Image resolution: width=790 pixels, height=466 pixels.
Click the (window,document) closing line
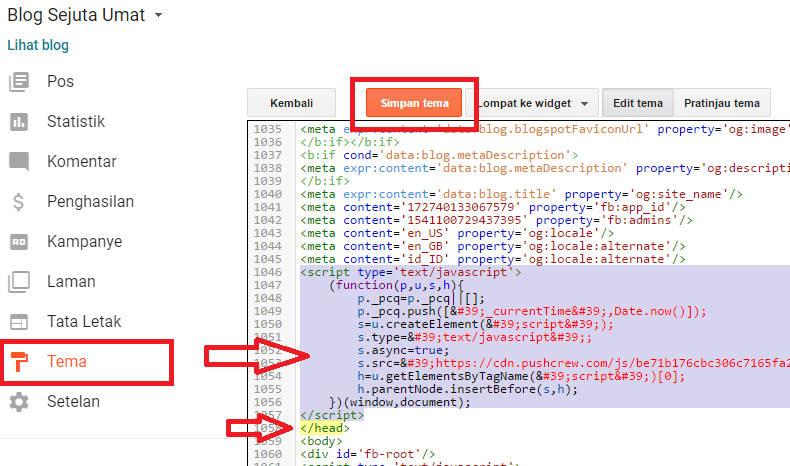(x=400, y=403)
